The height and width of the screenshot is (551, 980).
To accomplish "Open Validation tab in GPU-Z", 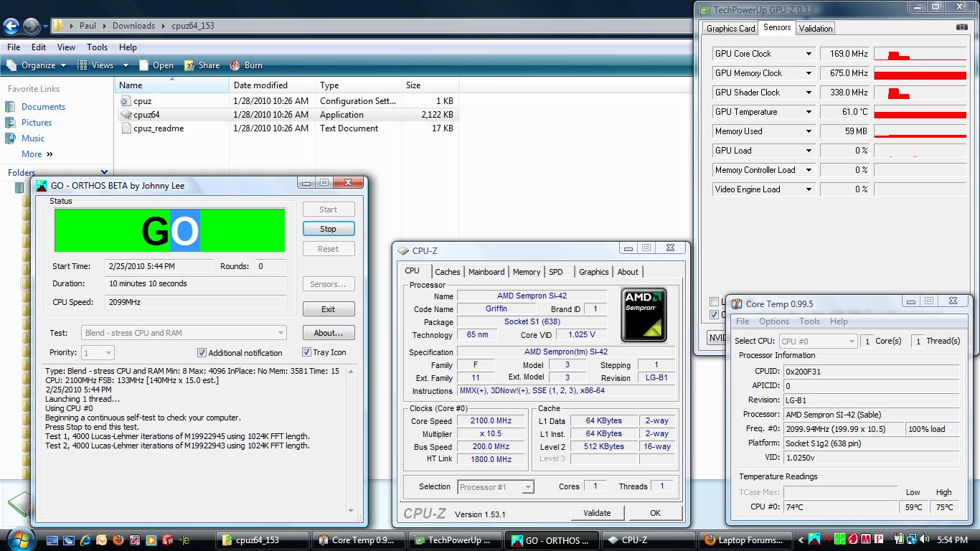I will [x=816, y=29].
